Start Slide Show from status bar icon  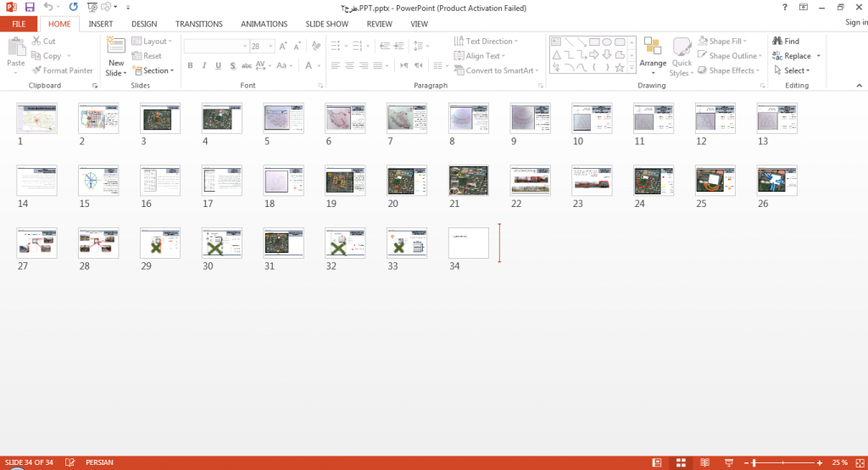coord(728,462)
